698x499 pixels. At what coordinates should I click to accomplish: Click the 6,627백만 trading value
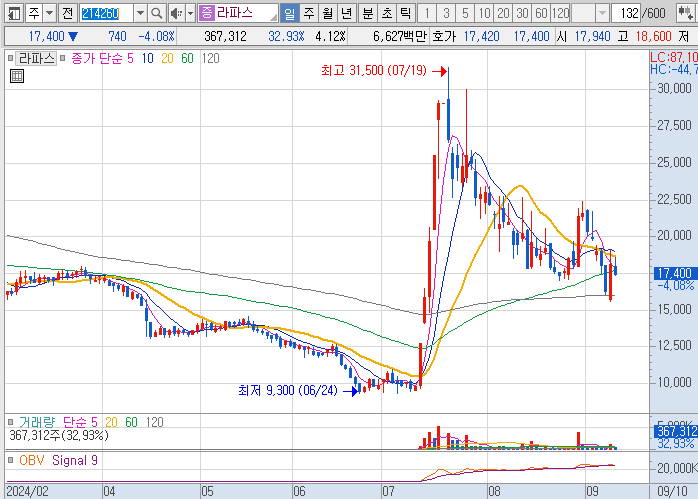[x=399, y=37]
